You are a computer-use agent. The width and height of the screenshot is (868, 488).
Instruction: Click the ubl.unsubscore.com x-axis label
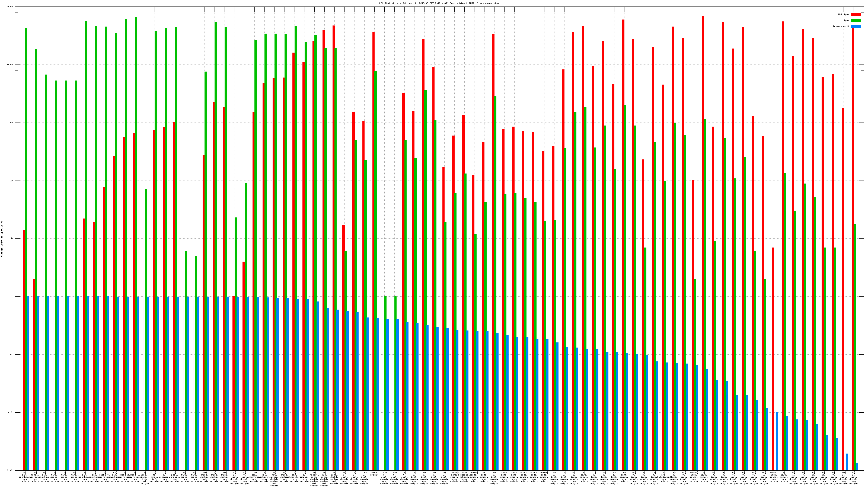click(x=264, y=477)
